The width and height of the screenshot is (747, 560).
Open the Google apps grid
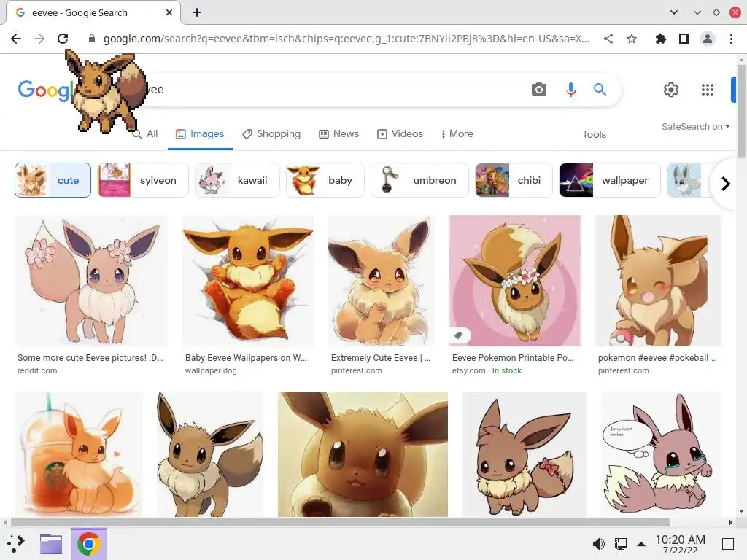pos(708,90)
